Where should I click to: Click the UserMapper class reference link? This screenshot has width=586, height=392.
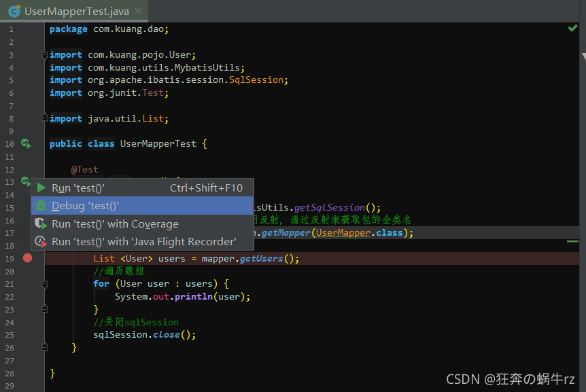(x=343, y=233)
